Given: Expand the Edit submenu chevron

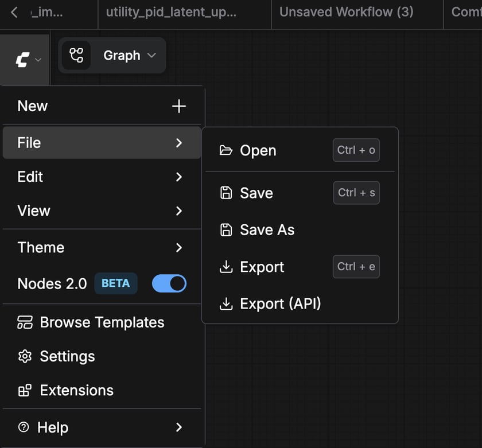Looking at the screenshot, I should (x=179, y=177).
